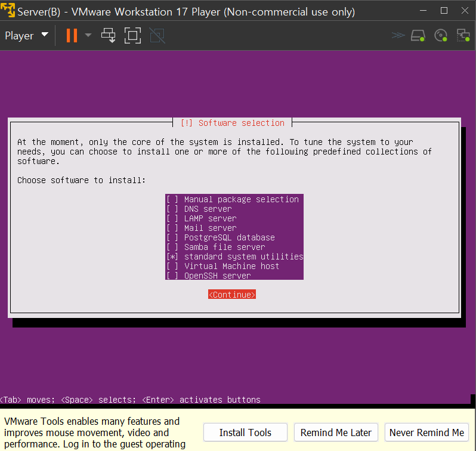Click the CD/DVD drive device icon

click(x=441, y=36)
